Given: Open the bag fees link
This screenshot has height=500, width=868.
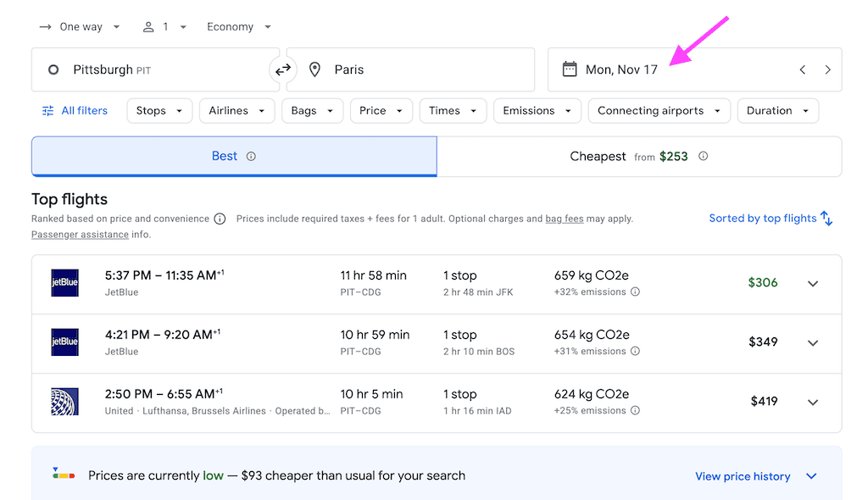Looking at the screenshot, I should 564,219.
